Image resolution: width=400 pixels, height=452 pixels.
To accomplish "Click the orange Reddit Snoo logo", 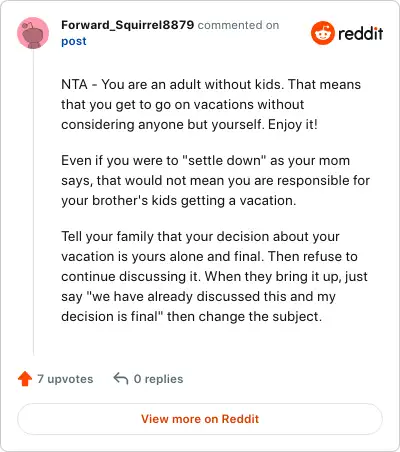I will coord(322,33).
